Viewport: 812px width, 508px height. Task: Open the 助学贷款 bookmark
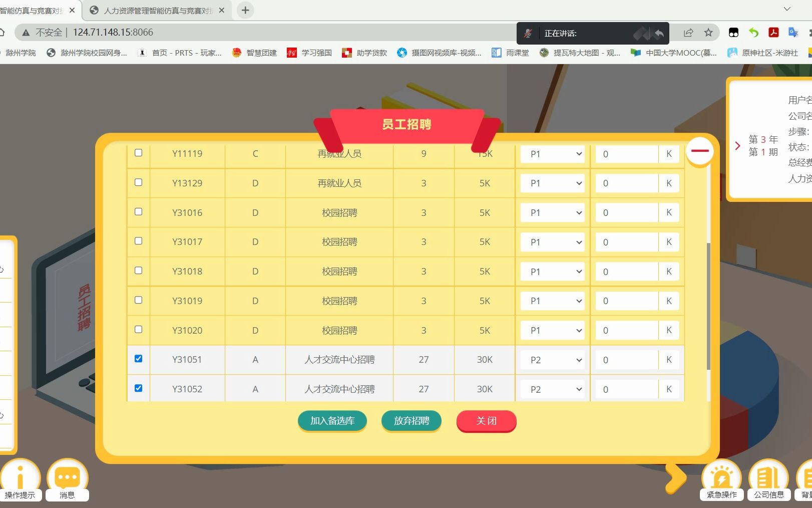(x=364, y=53)
